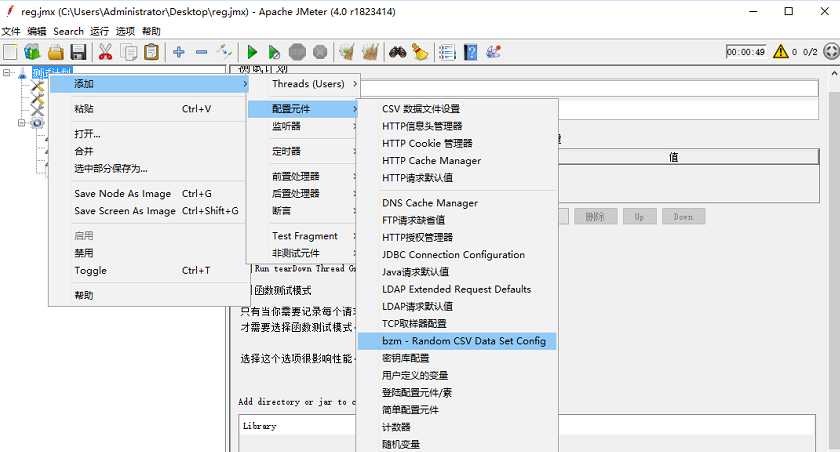The image size is (840, 452).
Task: Click the Clear results broom icon
Action: tap(347, 52)
